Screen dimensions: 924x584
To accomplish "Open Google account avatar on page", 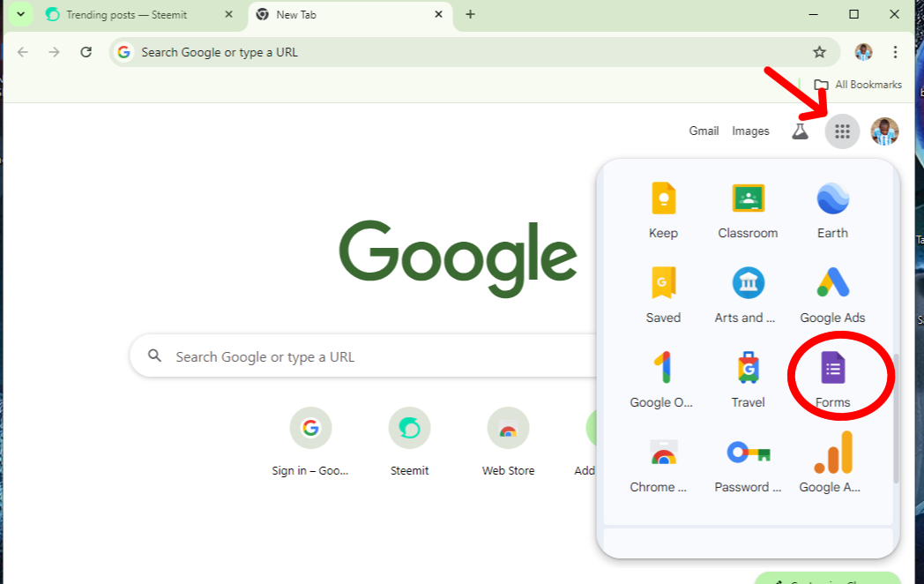I will pyautogui.click(x=884, y=131).
